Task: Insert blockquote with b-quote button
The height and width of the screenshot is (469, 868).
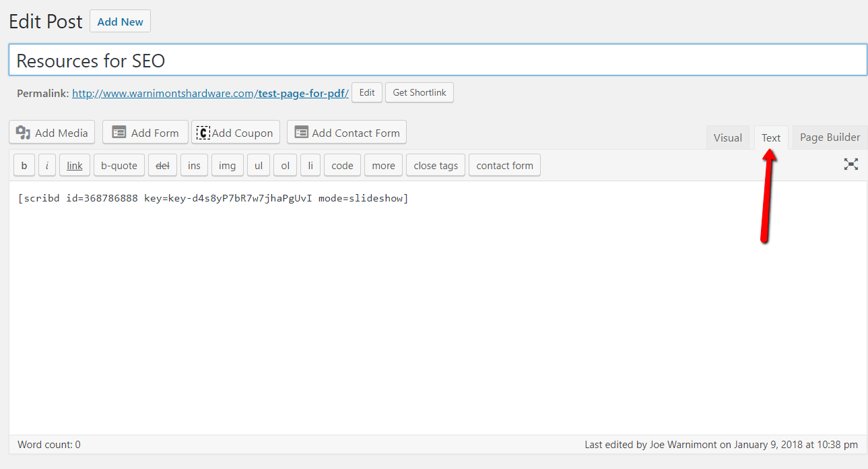Action: coord(119,165)
